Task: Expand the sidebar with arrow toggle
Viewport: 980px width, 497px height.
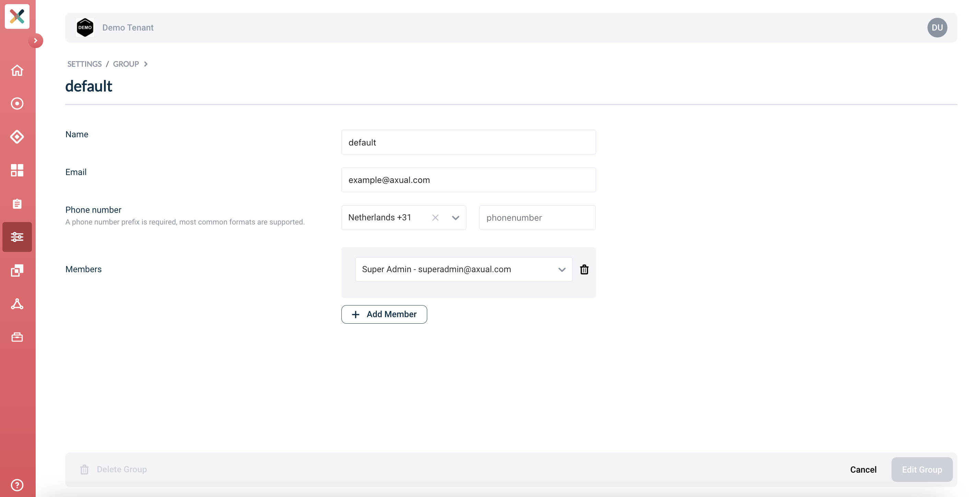Action: [36, 41]
